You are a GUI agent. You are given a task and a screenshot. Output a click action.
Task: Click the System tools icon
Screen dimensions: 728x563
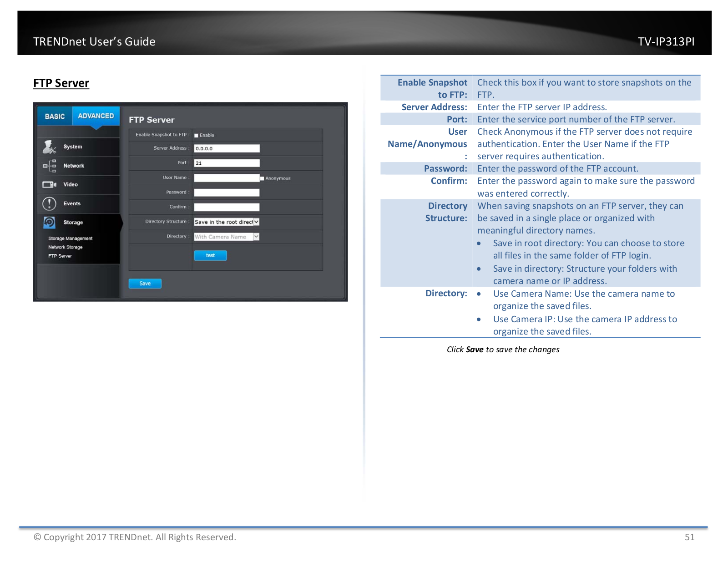point(49,147)
